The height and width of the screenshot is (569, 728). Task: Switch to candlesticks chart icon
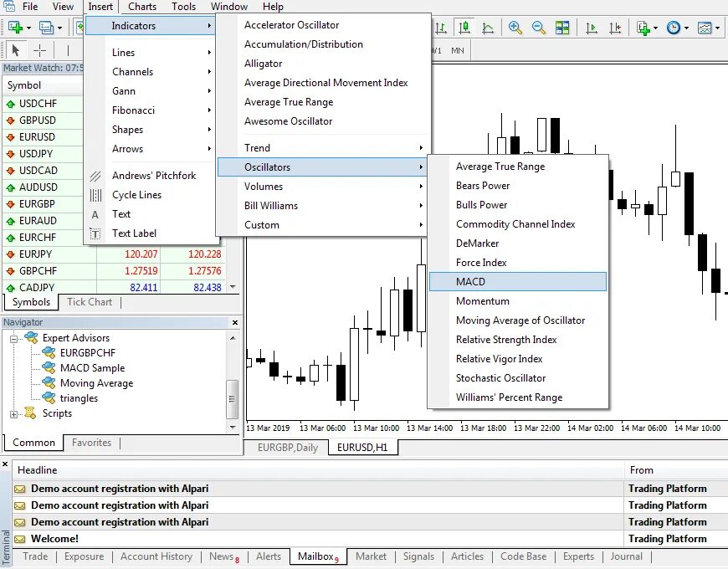(x=464, y=28)
